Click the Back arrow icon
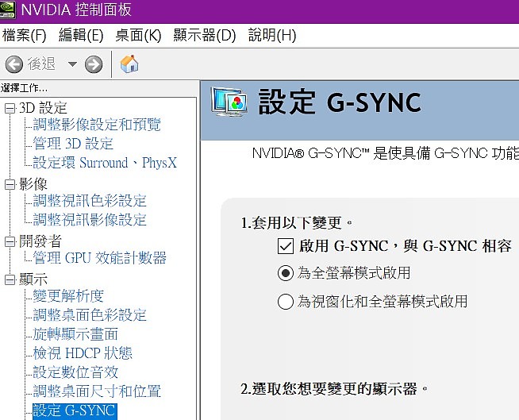Image resolution: width=519 pixels, height=420 pixels. click(14, 64)
